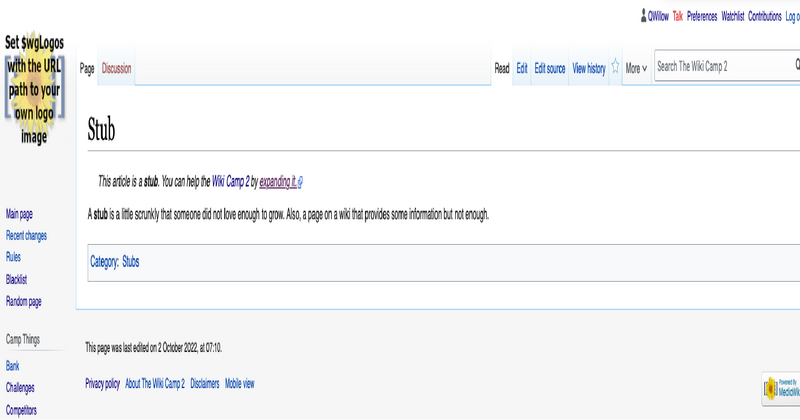Open the View history tab
Screen dimensions: 800x420
(588, 69)
